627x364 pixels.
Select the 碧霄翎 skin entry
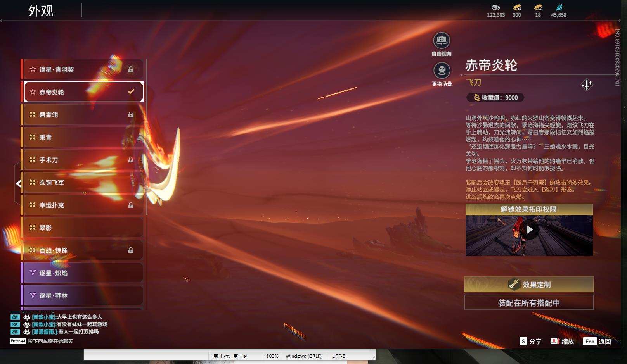tap(82, 114)
